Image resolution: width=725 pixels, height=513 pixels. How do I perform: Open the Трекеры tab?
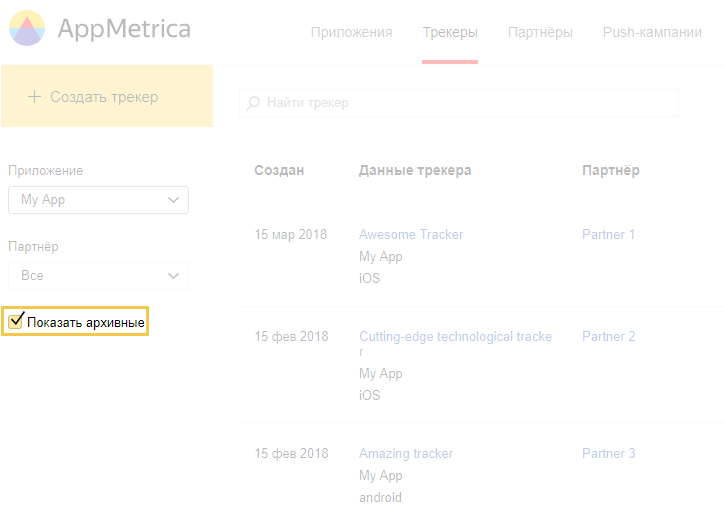pyautogui.click(x=450, y=32)
